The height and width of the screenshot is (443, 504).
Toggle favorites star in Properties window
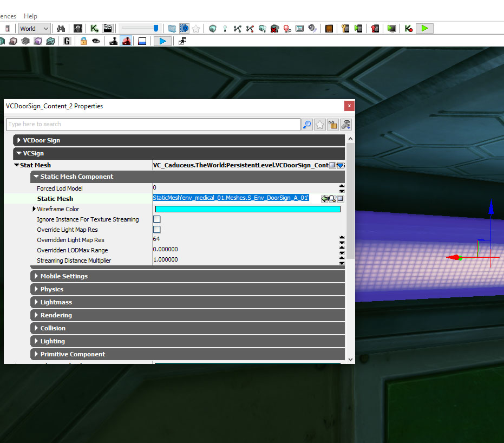pos(320,125)
